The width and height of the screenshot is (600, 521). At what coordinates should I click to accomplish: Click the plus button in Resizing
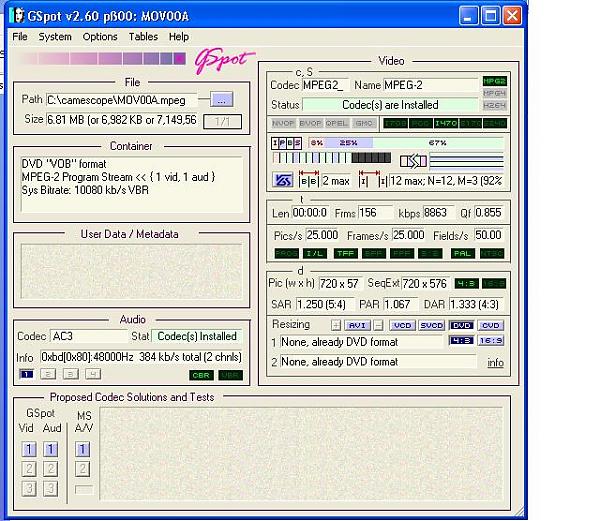tap(336, 326)
